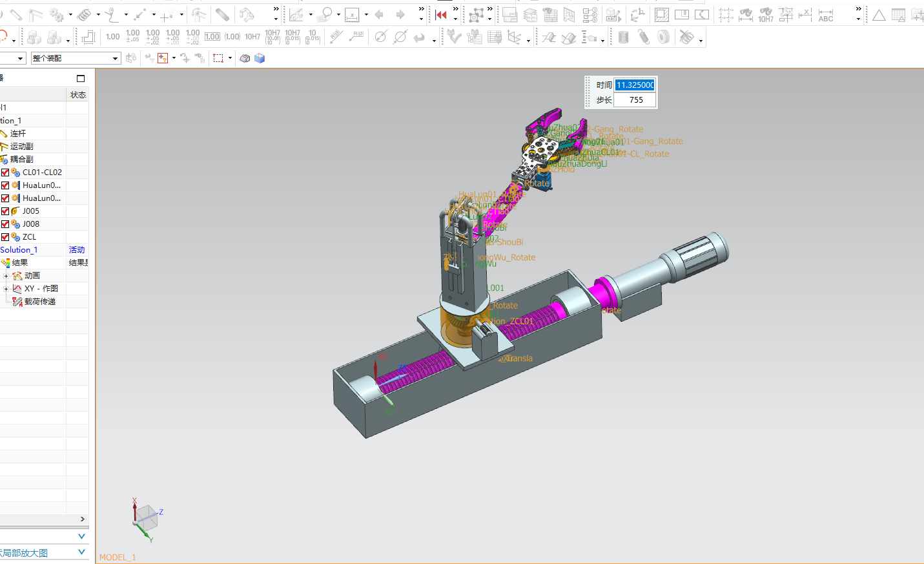Image resolution: width=924 pixels, height=564 pixels.
Task: Click the view triad cube in the viewport
Action: 147,517
